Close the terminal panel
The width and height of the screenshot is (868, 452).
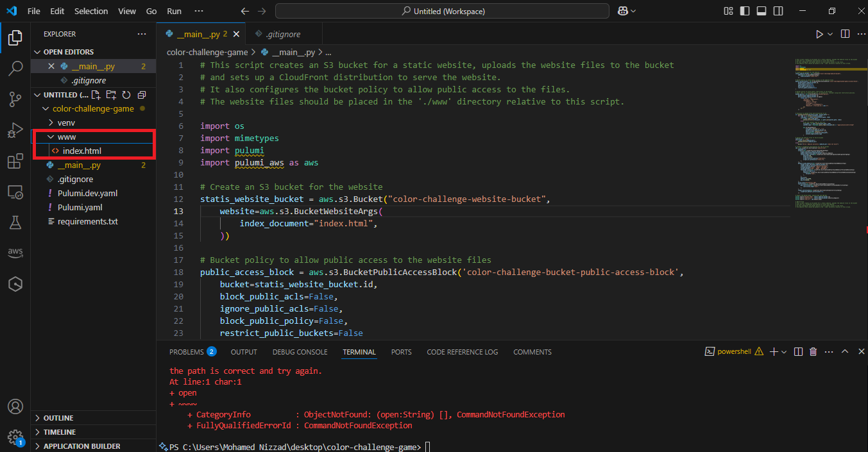coord(861,351)
